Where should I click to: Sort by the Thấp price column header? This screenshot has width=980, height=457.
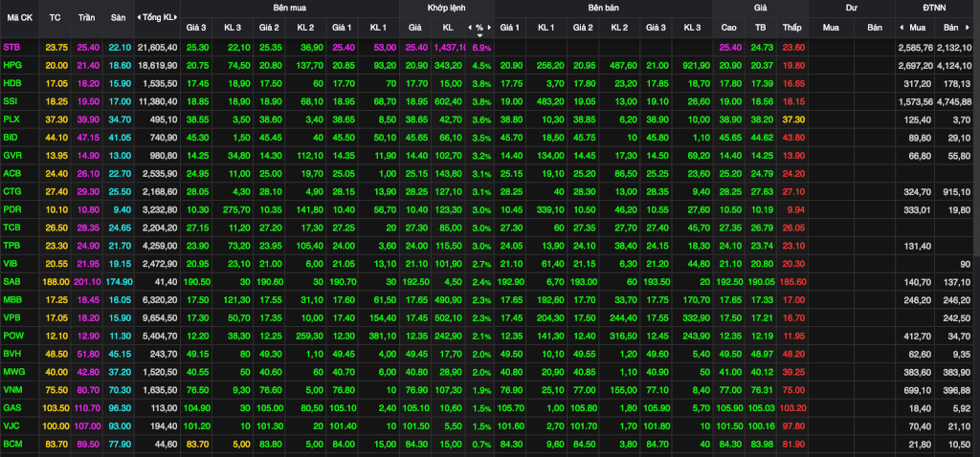pos(792,28)
